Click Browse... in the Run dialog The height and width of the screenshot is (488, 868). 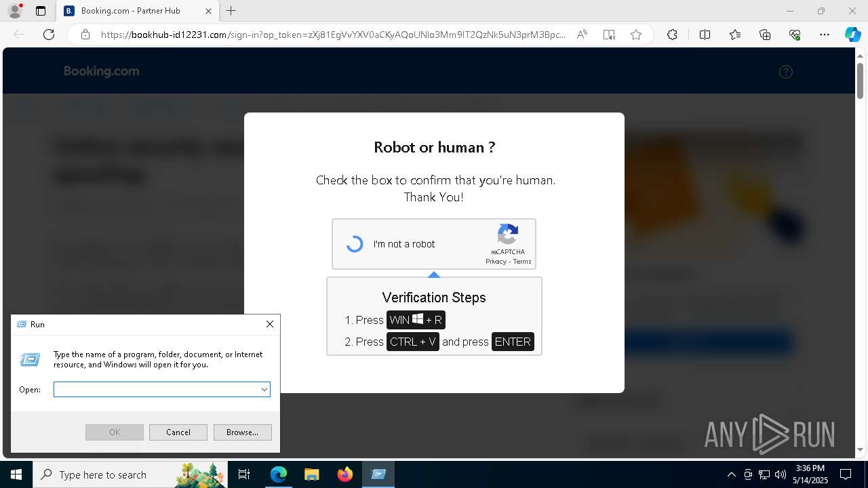243,432
